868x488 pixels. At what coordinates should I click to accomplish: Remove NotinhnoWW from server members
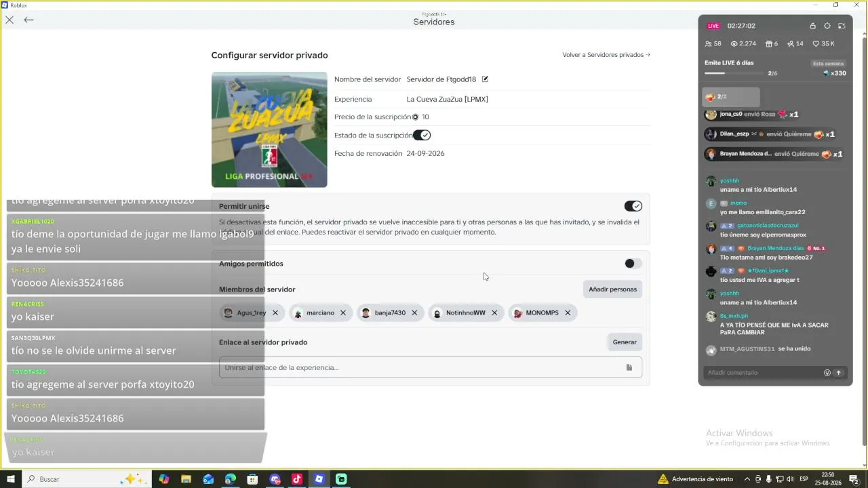(x=494, y=312)
